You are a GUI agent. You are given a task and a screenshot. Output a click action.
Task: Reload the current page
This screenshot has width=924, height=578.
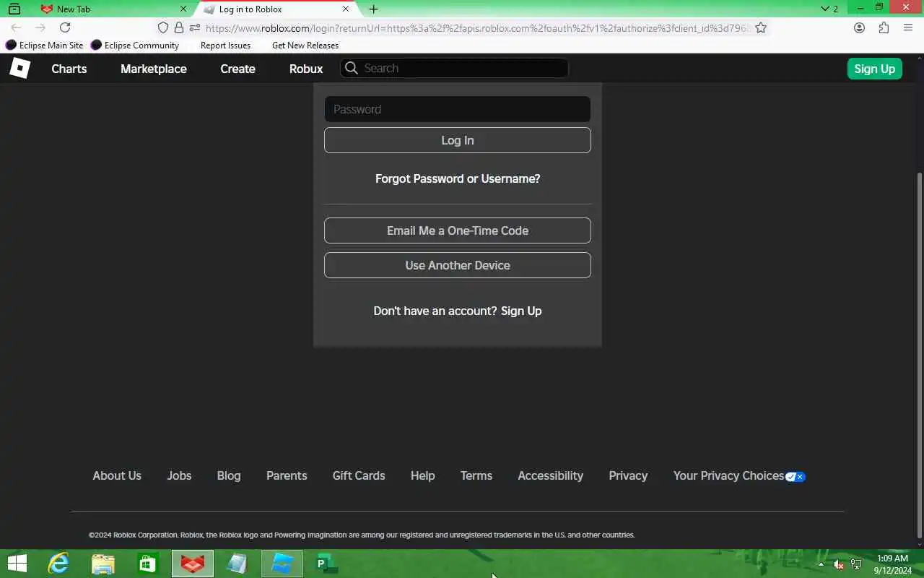click(65, 27)
